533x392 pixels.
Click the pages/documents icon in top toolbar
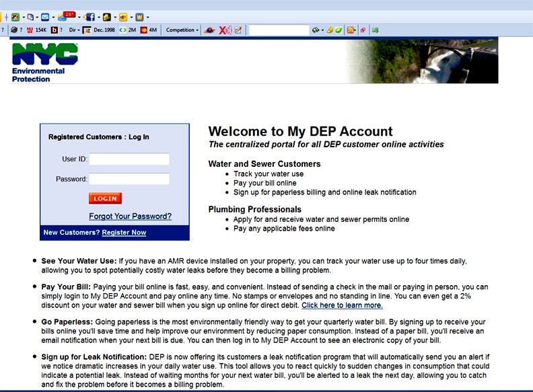pyautogui.click(x=30, y=17)
